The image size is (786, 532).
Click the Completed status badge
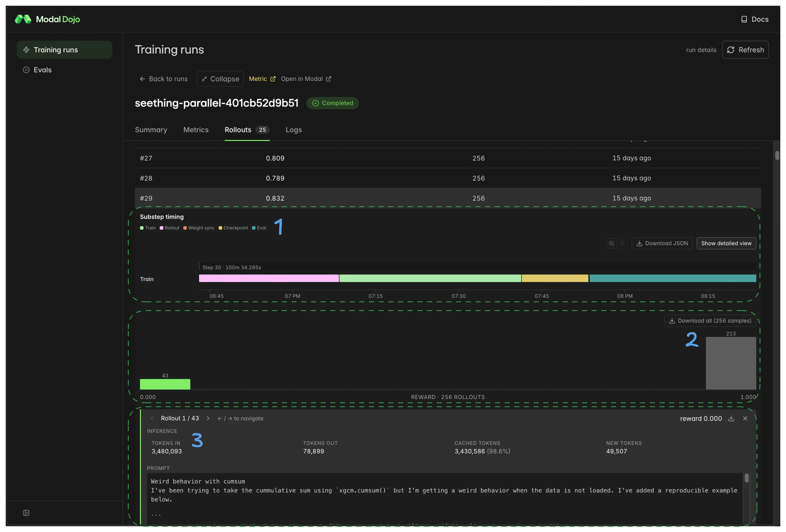click(332, 103)
